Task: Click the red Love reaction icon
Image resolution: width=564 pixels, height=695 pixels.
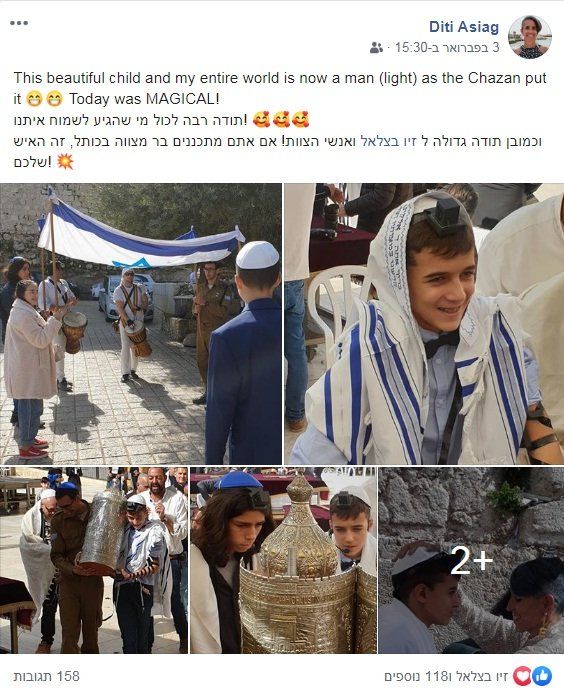Action: point(523,676)
